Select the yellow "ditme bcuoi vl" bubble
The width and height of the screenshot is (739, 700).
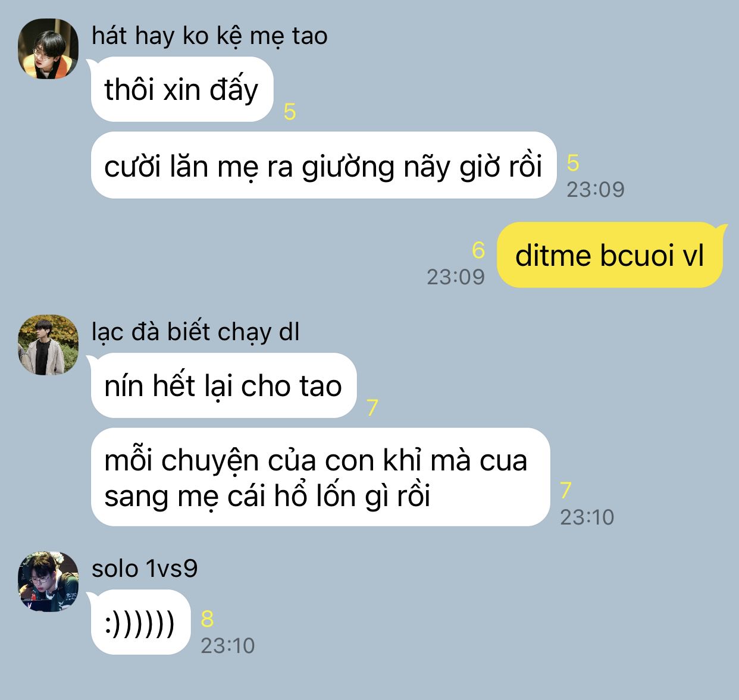pyautogui.click(x=609, y=255)
